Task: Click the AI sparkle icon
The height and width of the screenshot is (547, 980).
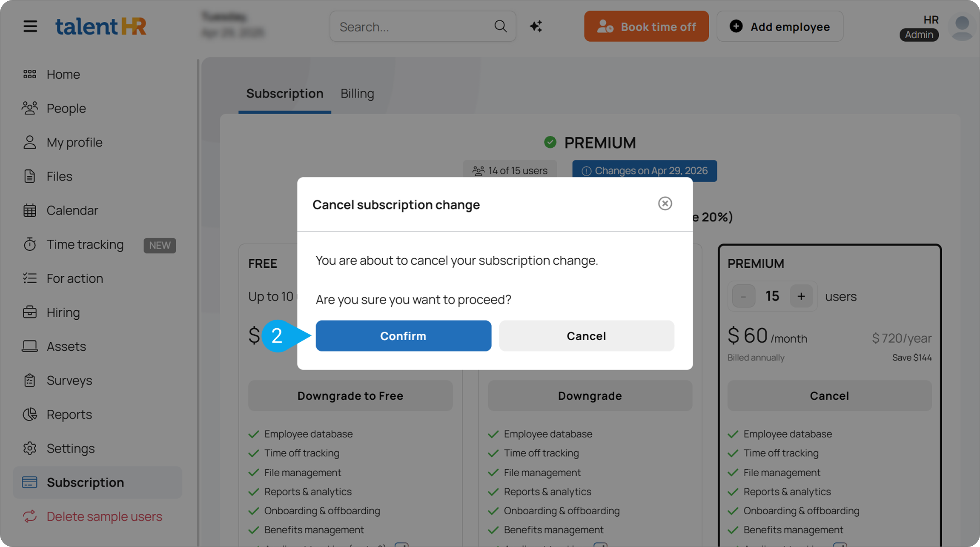Action: 536,26
